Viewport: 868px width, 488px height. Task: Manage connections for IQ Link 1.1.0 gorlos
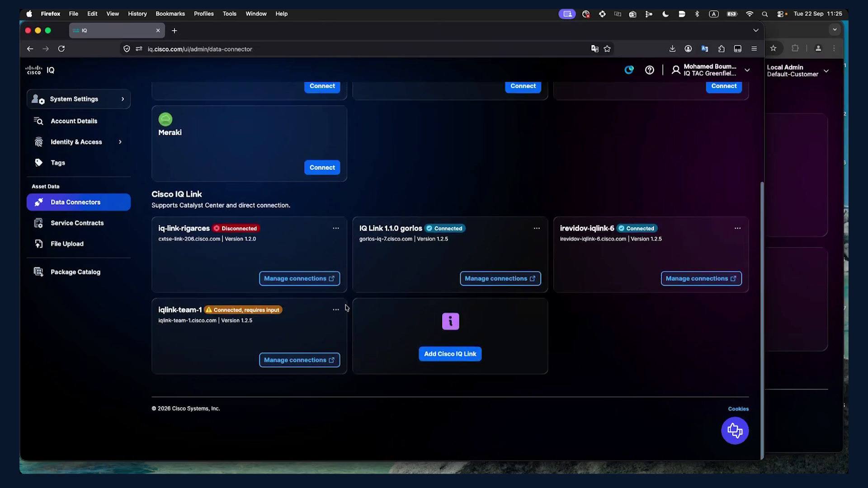pyautogui.click(x=500, y=278)
